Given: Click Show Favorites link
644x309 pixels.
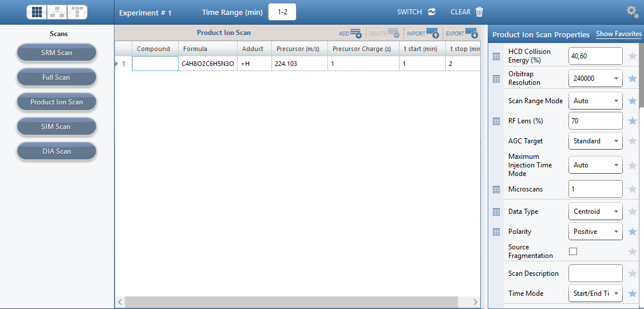Looking at the screenshot, I should pyautogui.click(x=618, y=34).
